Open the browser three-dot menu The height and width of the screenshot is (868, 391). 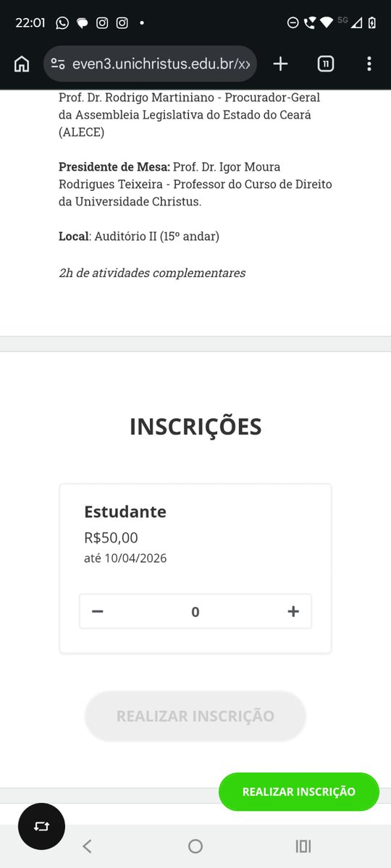tap(369, 64)
